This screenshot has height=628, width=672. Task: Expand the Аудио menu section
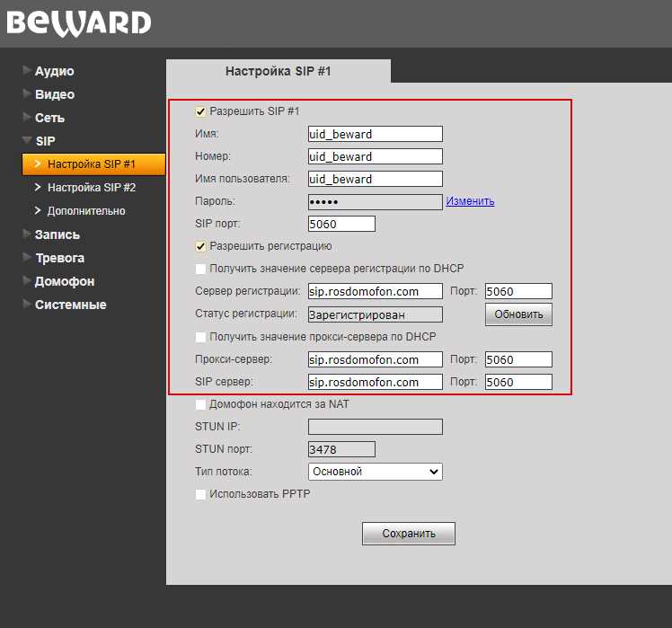pyautogui.click(x=54, y=71)
